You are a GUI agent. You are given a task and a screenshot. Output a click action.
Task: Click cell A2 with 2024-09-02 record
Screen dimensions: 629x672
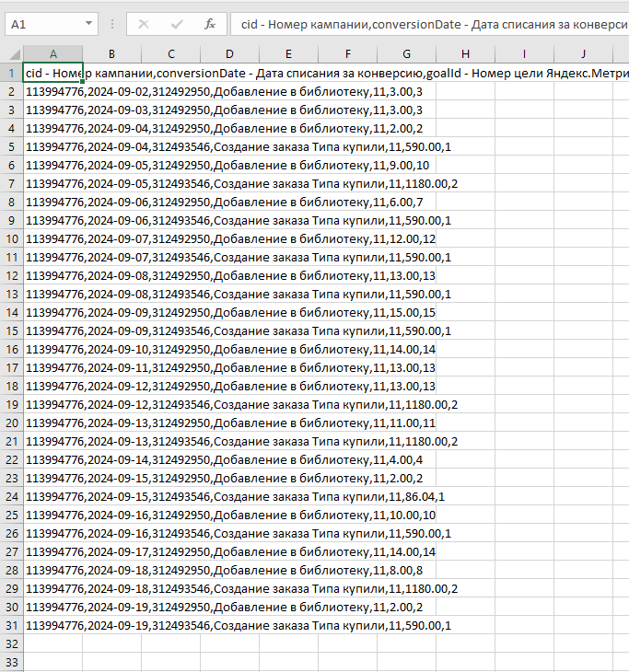pos(52,91)
